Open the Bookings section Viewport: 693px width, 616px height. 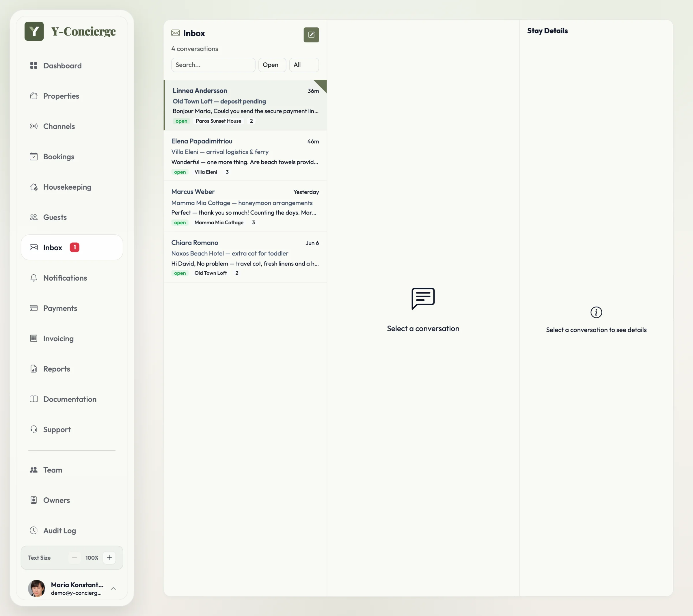click(x=72, y=157)
